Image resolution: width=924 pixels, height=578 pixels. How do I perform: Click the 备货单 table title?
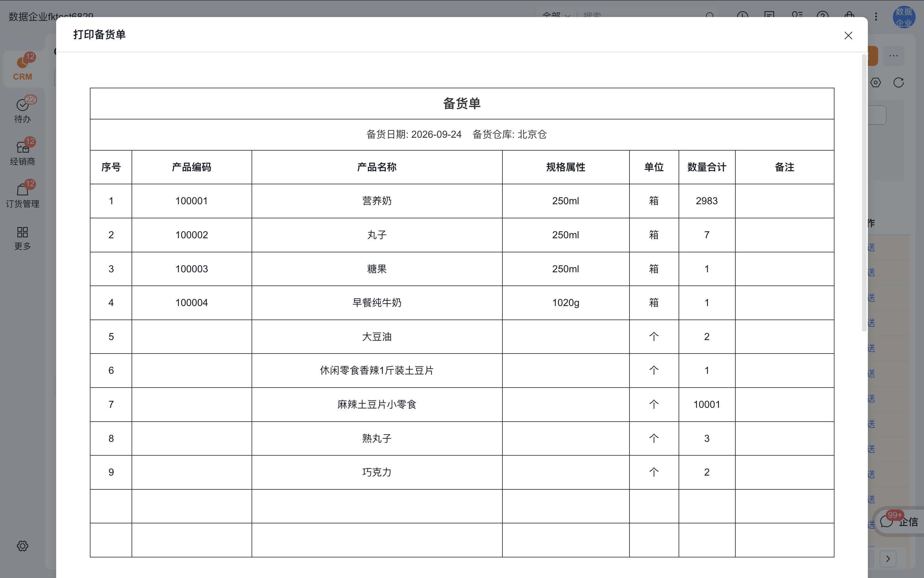462,104
